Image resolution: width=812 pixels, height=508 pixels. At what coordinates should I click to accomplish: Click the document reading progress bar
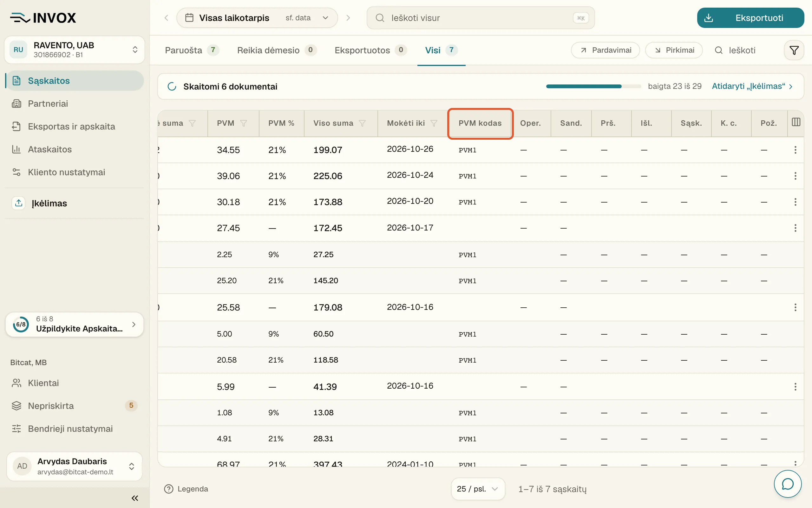point(593,86)
